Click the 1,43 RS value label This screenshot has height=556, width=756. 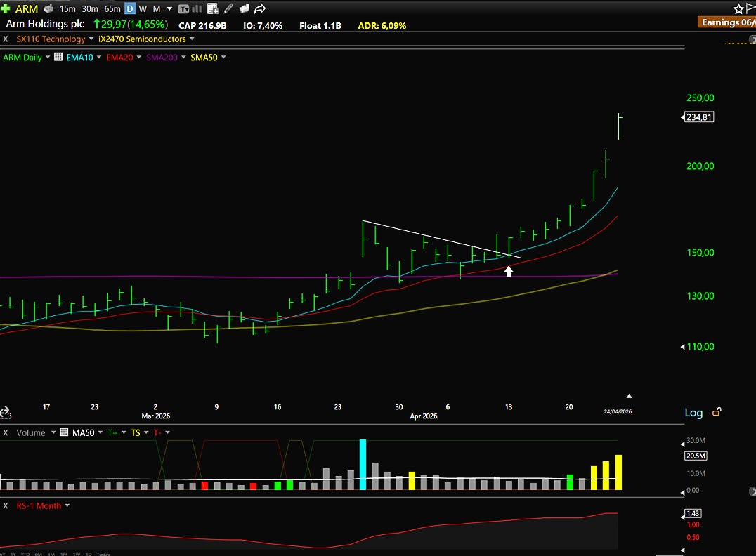point(693,514)
